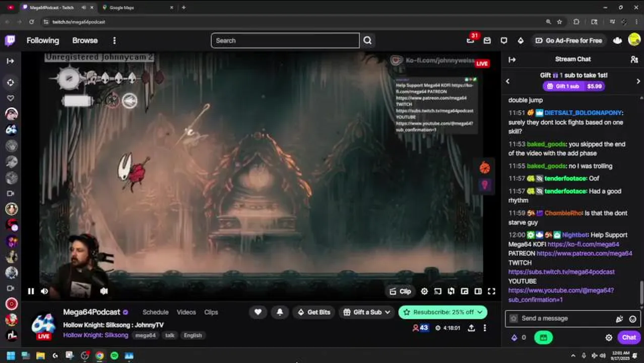
Task: Open the Clips tab of Mega64Podcast
Action: tap(211, 312)
